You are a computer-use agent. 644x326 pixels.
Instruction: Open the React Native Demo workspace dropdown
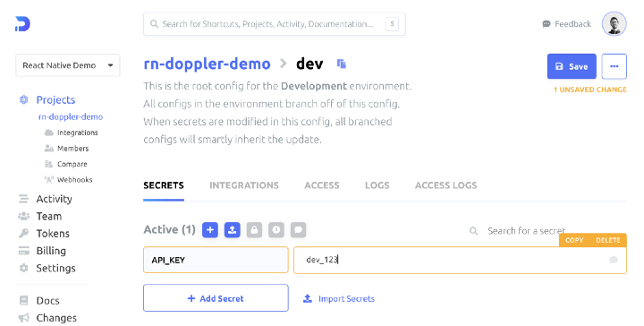pos(68,65)
